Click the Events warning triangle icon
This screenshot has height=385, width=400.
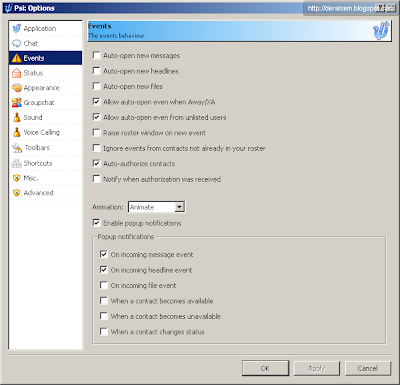tap(17, 58)
